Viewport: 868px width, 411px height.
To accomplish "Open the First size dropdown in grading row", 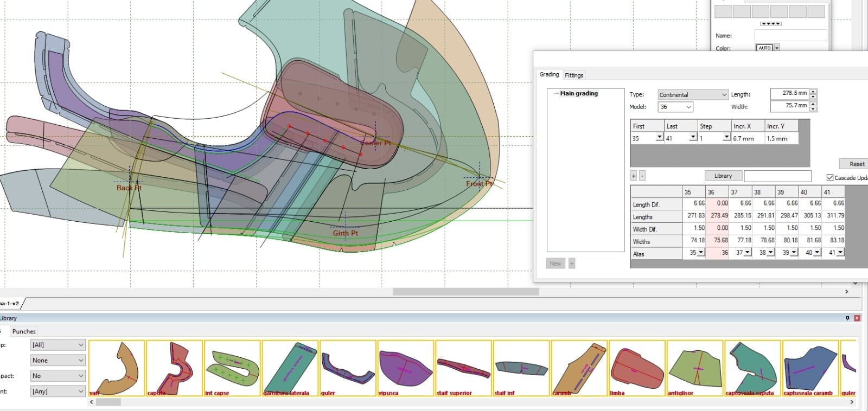I will 659,138.
